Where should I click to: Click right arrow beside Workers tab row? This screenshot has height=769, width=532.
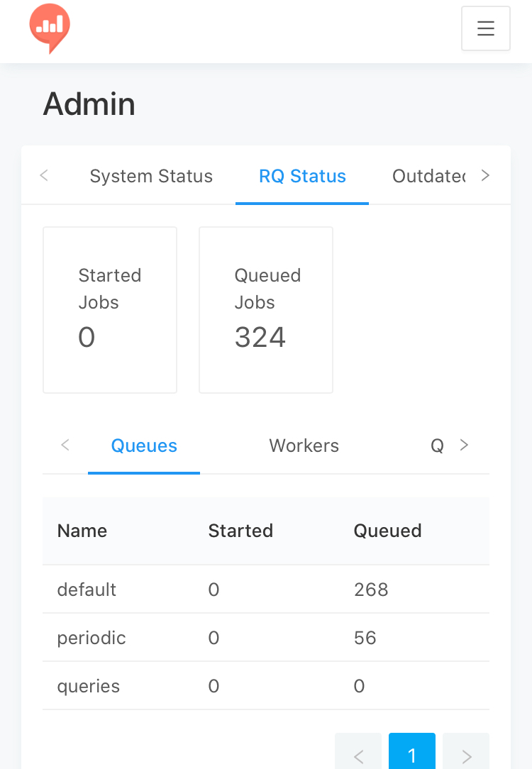464,445
